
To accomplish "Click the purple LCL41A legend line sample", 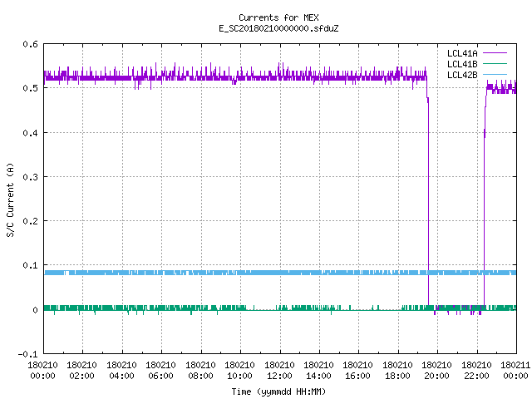I will tap(495, 53).
